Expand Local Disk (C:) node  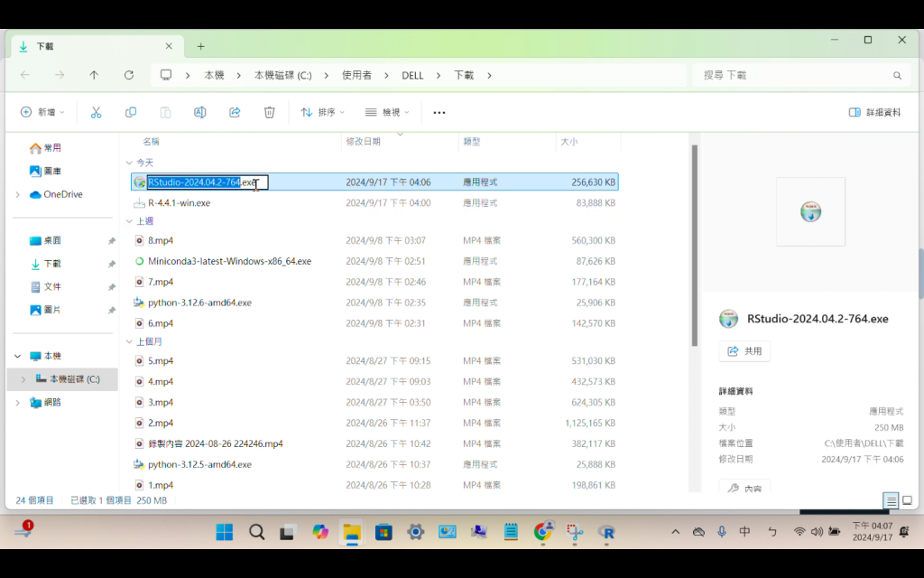(23, 379)
